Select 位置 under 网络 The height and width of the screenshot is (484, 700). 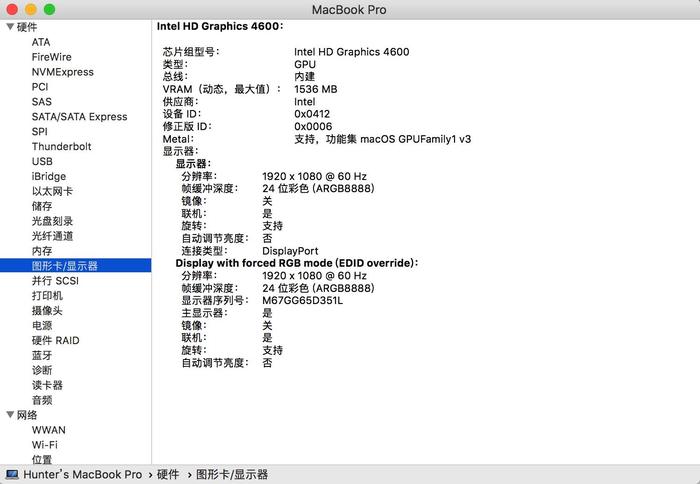[42, 459]
